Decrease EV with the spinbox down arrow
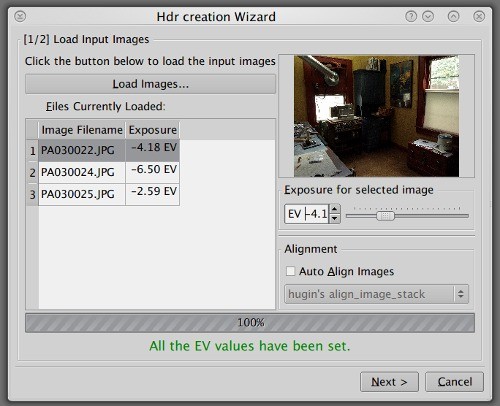This screenshot has height=406, width=500. 335,218
